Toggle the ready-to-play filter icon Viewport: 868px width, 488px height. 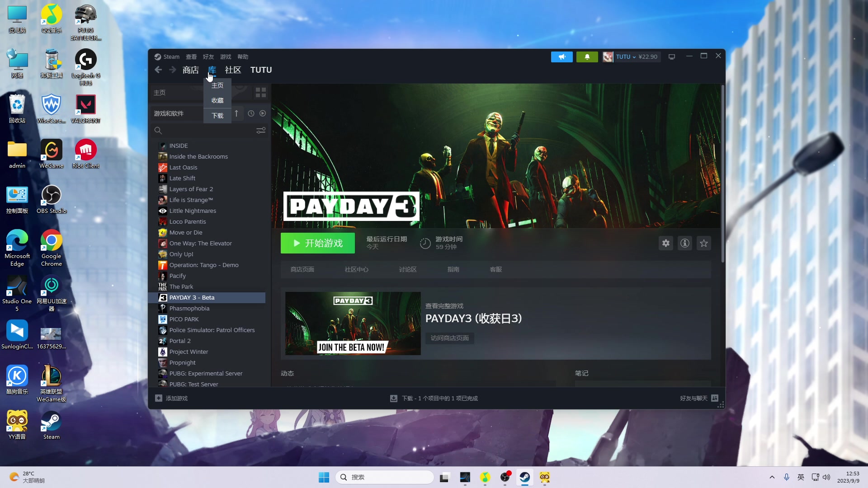263,113
